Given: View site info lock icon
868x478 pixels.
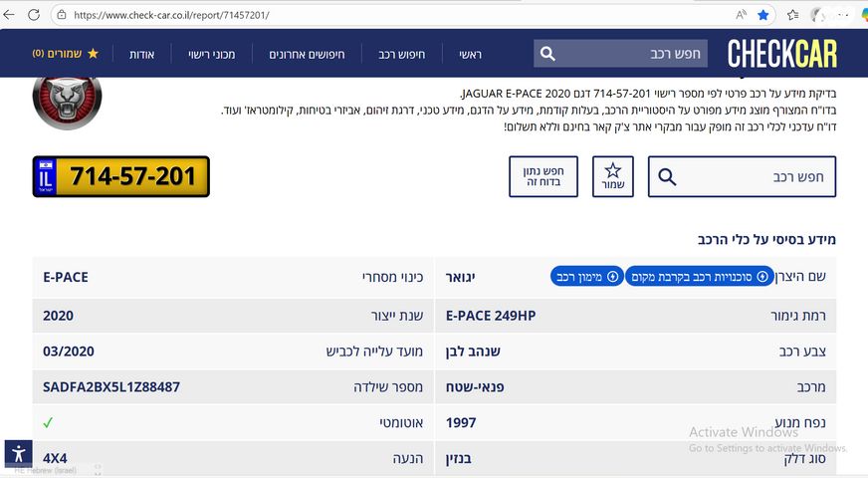Looking at the screenshot, I should [62, 15].
